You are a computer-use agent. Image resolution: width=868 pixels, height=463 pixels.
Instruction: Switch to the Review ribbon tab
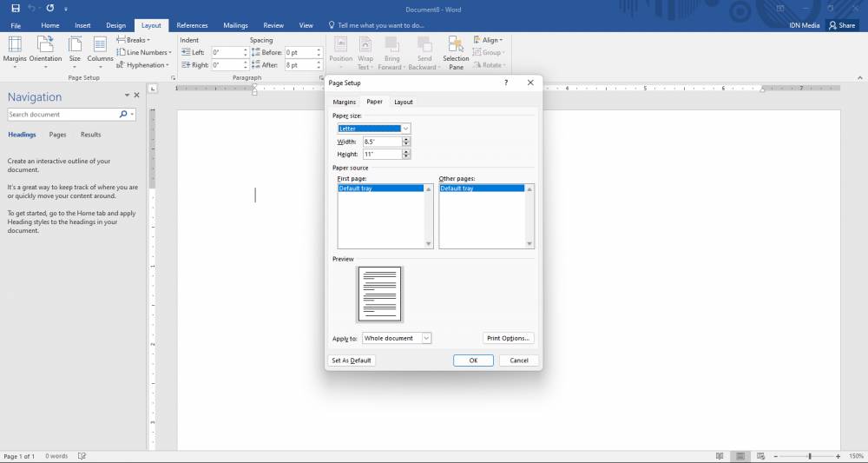coord(273,25)
